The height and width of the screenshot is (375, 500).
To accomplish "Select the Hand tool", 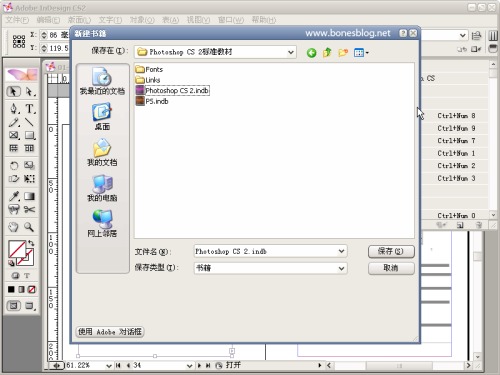I will pos(14,227).
